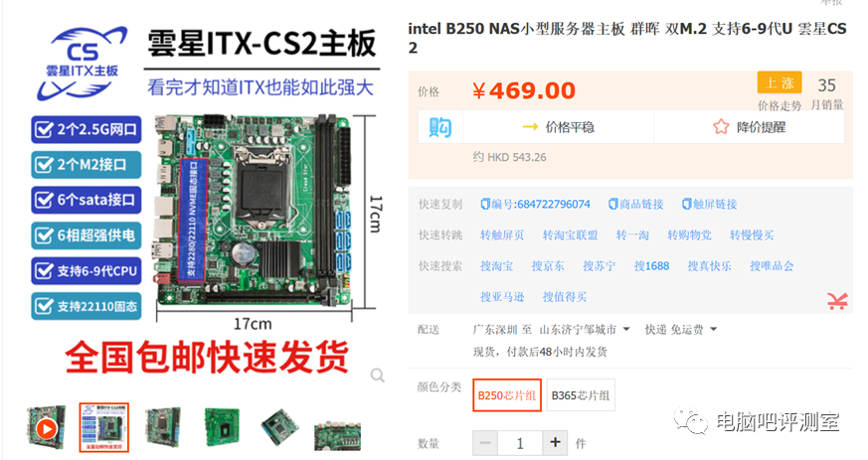The width and height of the screenshot is (868, 460).
Task: Expand the 快递 免运费 shipping dropdown
Action: 681,330
